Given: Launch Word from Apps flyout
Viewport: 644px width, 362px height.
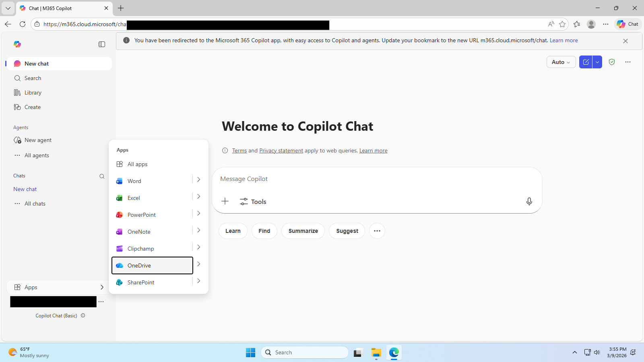Looking at the screenshot, I should point(152,181).
